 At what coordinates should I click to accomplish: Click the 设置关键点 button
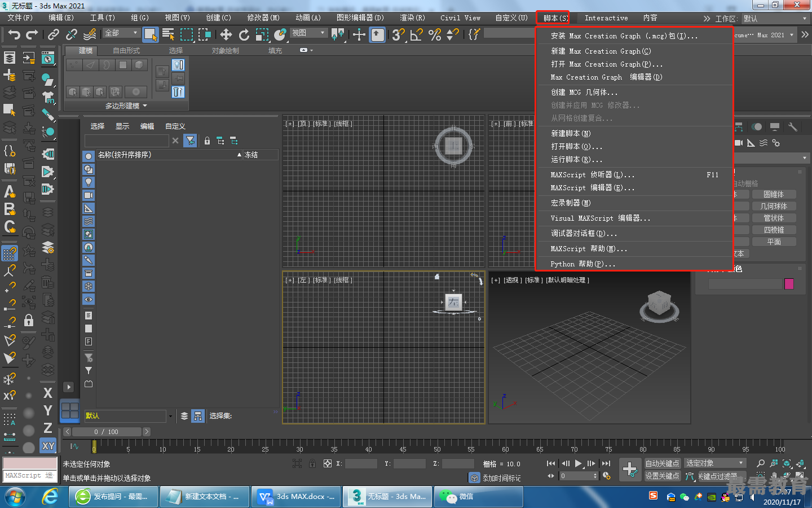662,476
